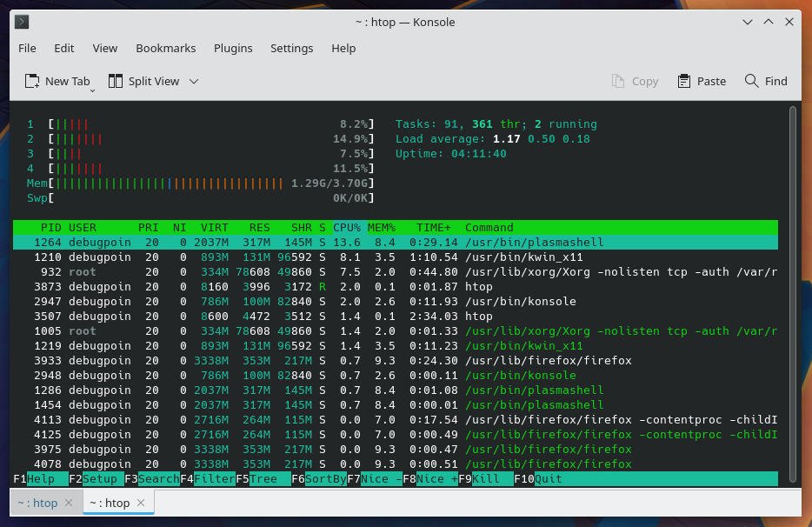Viewport: 812px width, 527px height.
Task: Select the F4 Filter function key
Action: (206, 478)
